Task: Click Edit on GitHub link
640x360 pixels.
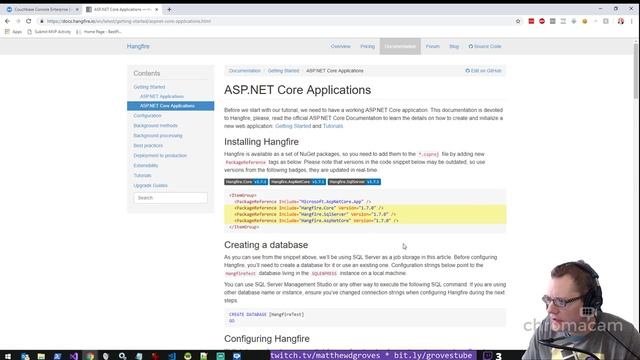Action: tap(483, 71)
